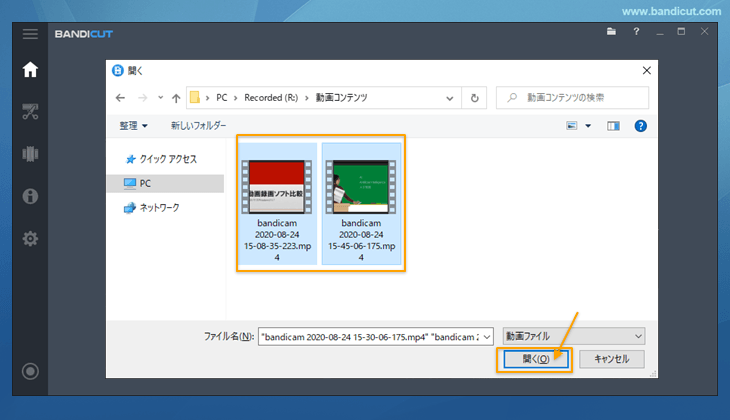Close the 開く file dialog
The width and height of the screenshot is (730, 420).
[x=647, y=70]
